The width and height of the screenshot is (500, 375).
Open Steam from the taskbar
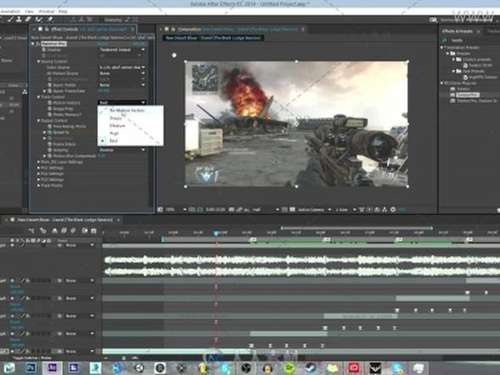pyautogui.click(x=311, y=368)
